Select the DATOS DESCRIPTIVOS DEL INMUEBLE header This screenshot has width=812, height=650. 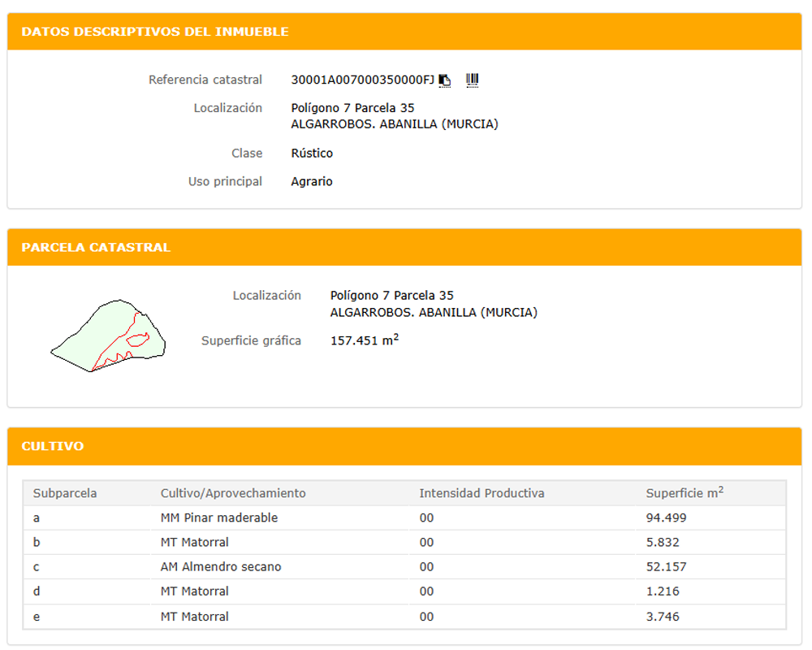click(x=155, y=32)
